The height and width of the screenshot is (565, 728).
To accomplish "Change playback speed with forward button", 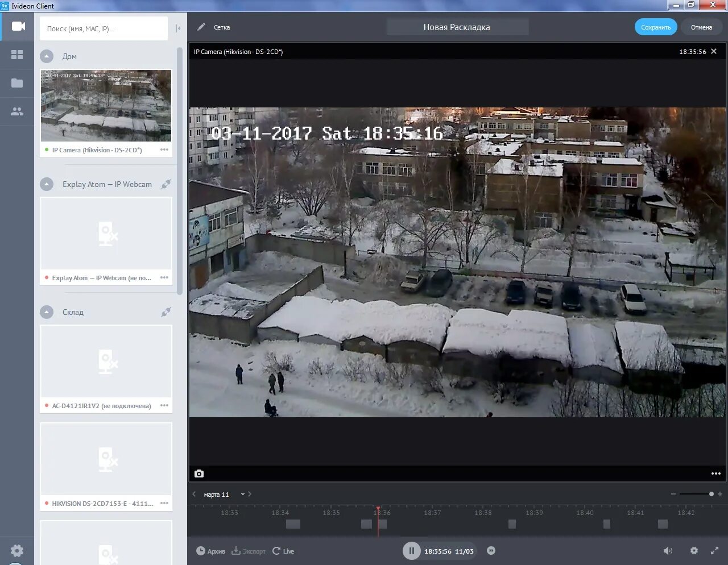I will [491, 551].
